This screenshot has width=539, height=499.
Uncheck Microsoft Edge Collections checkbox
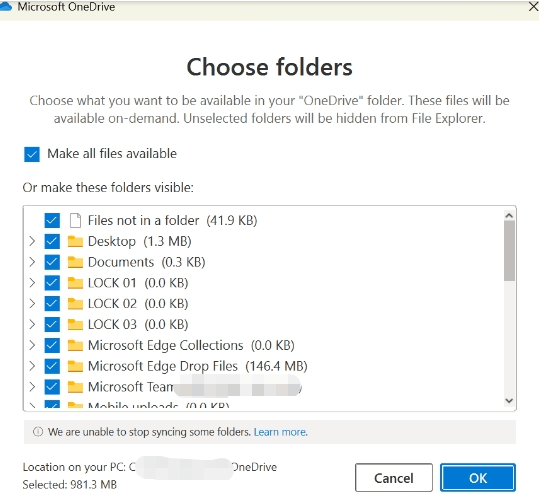(x=52, y=345)
